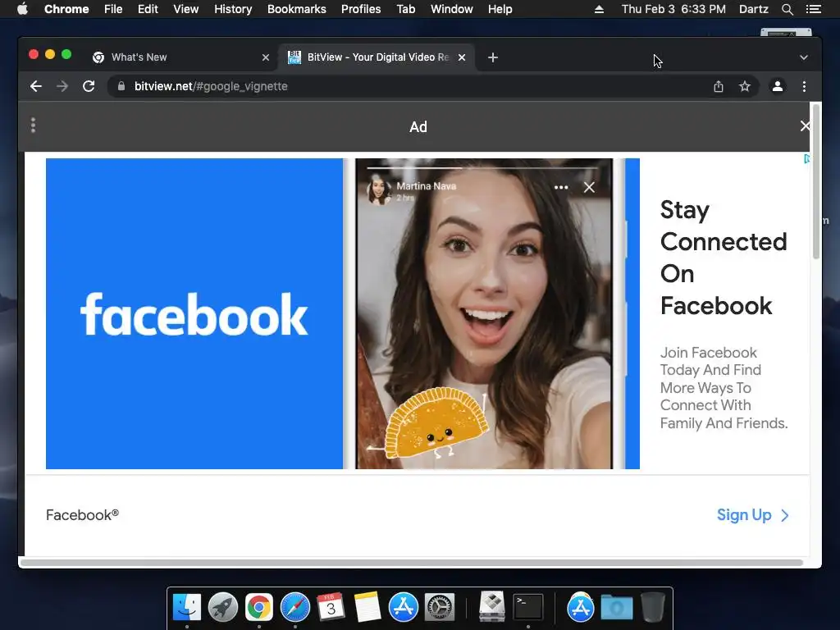Click the eject icon in menu bar
Image resolution: width=840 pixels, height=630 pixels.
point(599,9)
